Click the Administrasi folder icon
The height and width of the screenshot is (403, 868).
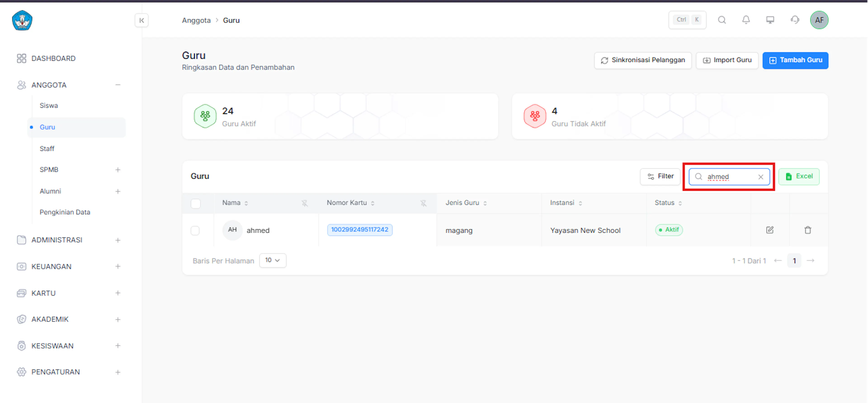click(21, 240)
